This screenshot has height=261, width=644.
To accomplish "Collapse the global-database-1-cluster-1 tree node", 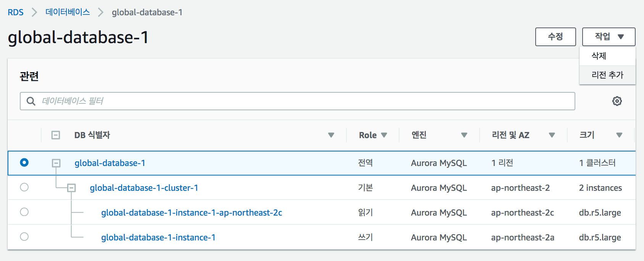I will 71,188.
